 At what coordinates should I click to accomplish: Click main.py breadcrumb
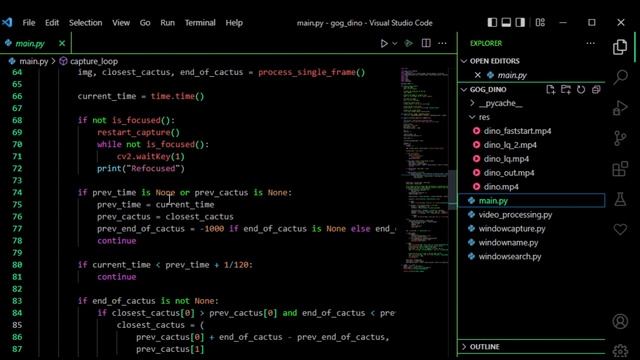[x=33, y=61]
